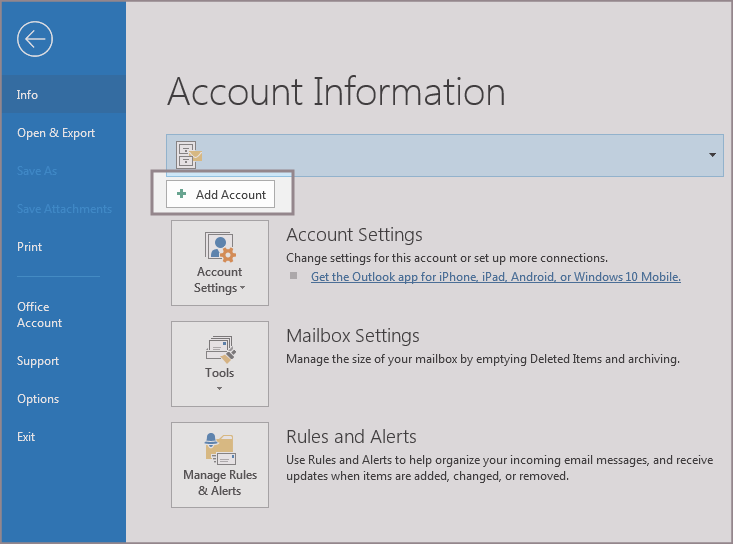Click the Tools mailbox cleanup icon
733x544 pixels.
[x=219, y=348]
